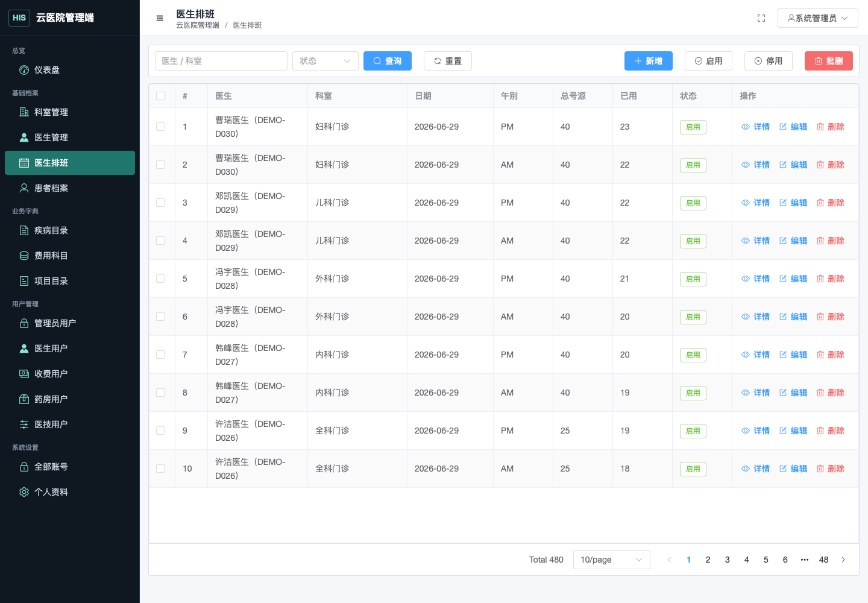Tick the select-all checkbox in table header

tap(160, 96)
